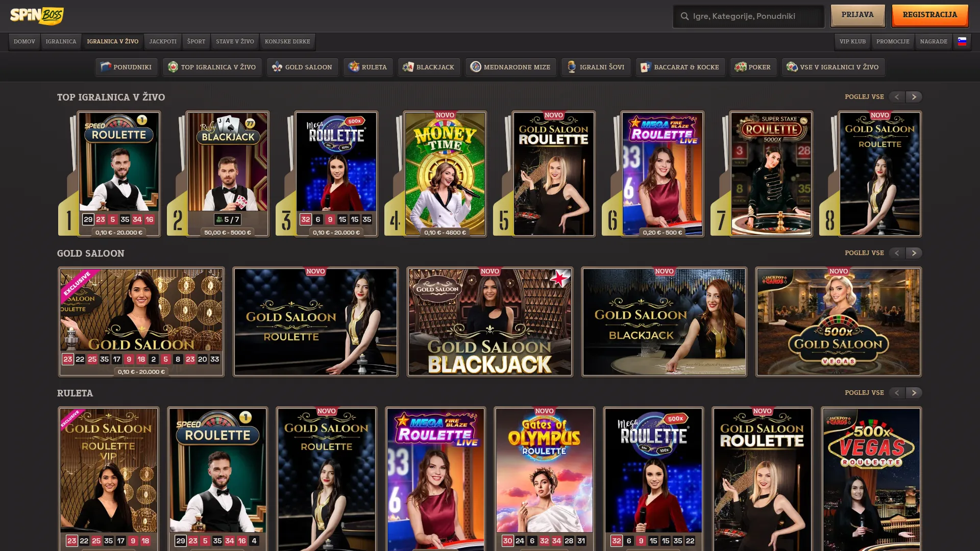980x551 pixels.
Task: Select the Baccarat & Kocke category
Action: tap(680, 67)
